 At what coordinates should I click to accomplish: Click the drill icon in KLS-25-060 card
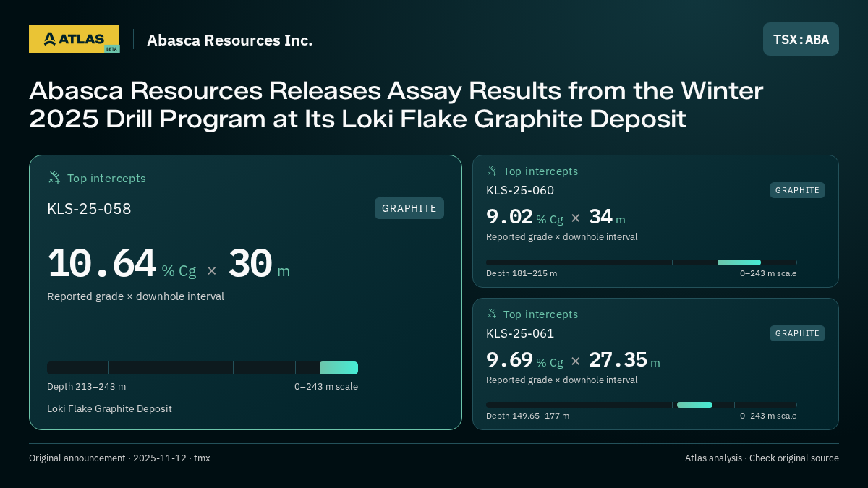tap(492, 171)
